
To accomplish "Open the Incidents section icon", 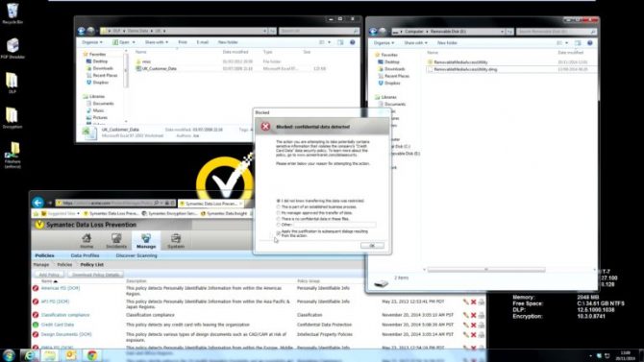I will pyautogui.click(x=116, y=240).
